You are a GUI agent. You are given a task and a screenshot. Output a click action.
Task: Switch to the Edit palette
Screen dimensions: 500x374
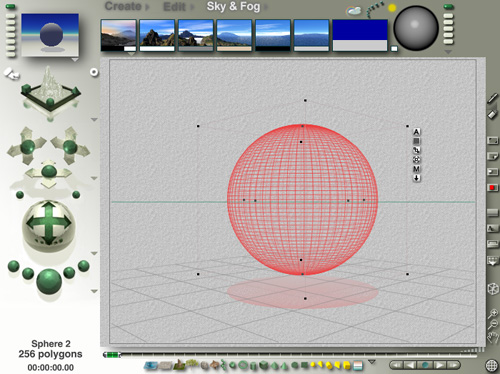(174, 7)
